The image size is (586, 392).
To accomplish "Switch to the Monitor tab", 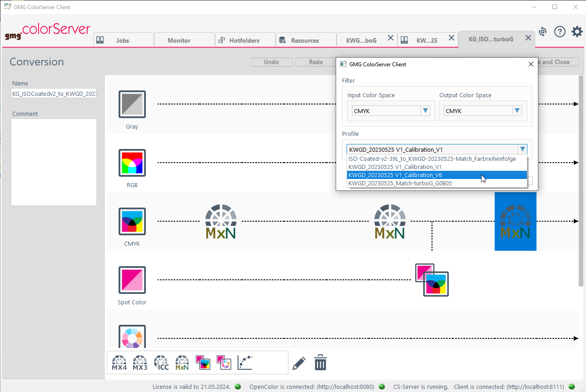I will [184, 40].
